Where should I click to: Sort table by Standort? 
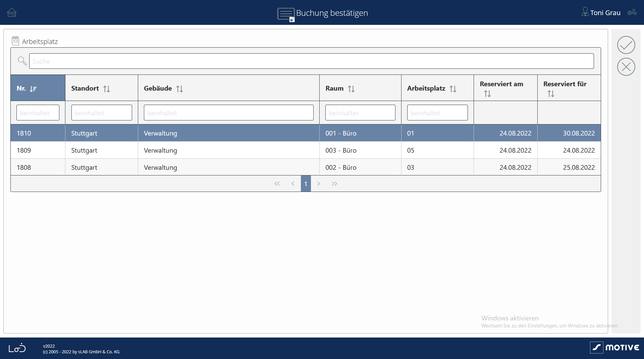pos(107,89)
